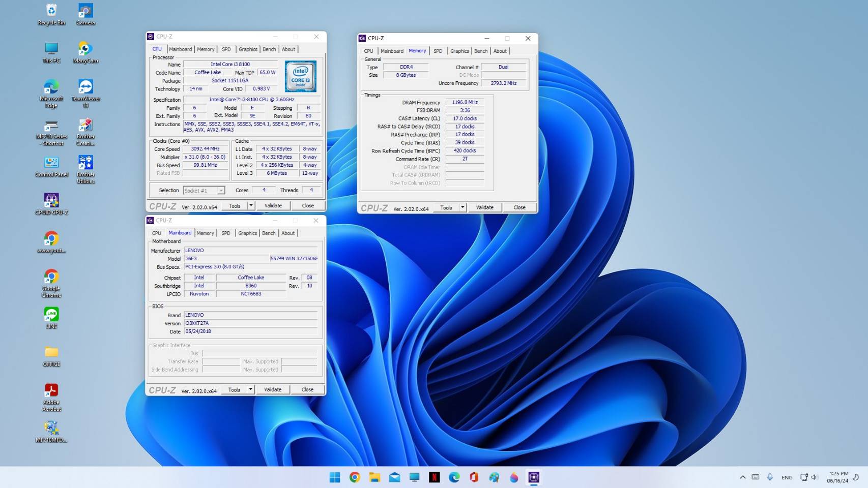This screenshot has height=488, width=868.
Task: Click BIOS version 'O3XKT27A' field
Action: [x=251, y=323]
